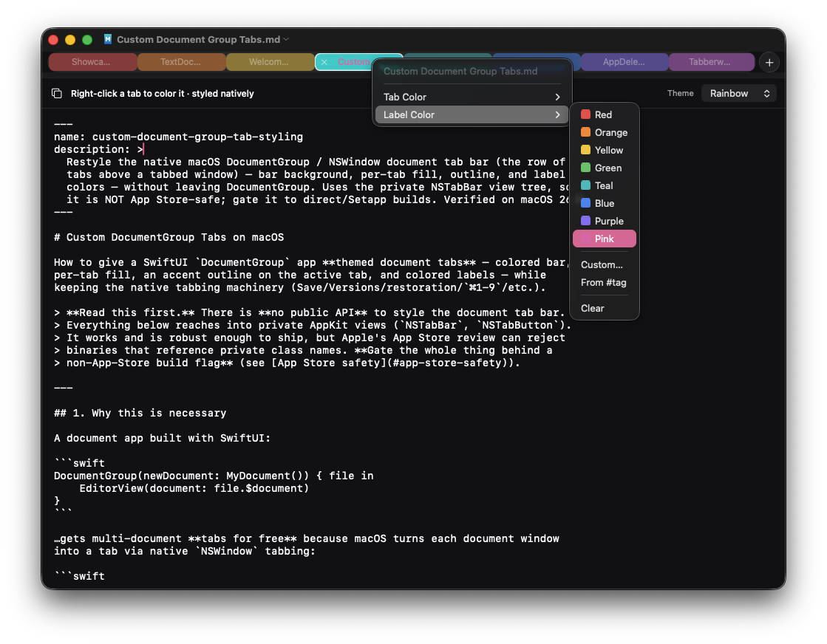Viewport: 827px width, 644px height.
Task: Switch to the Tabberw... tab
Action: pyautogui.click(x=711, y=62)
